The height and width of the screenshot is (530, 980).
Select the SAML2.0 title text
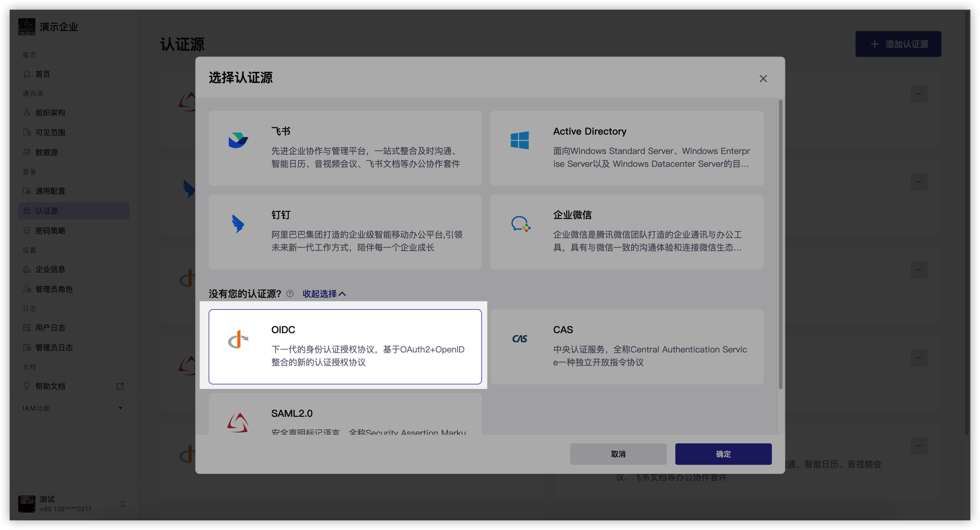pos(292,413)
